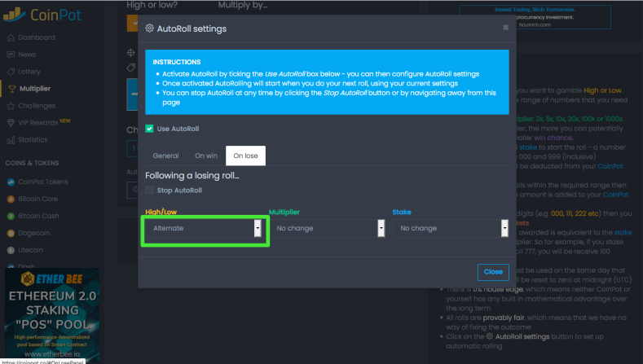Click the Dashboard home icon
Image resolution: width=643 pixels, height=364 pixels.
tap(11, 37)
